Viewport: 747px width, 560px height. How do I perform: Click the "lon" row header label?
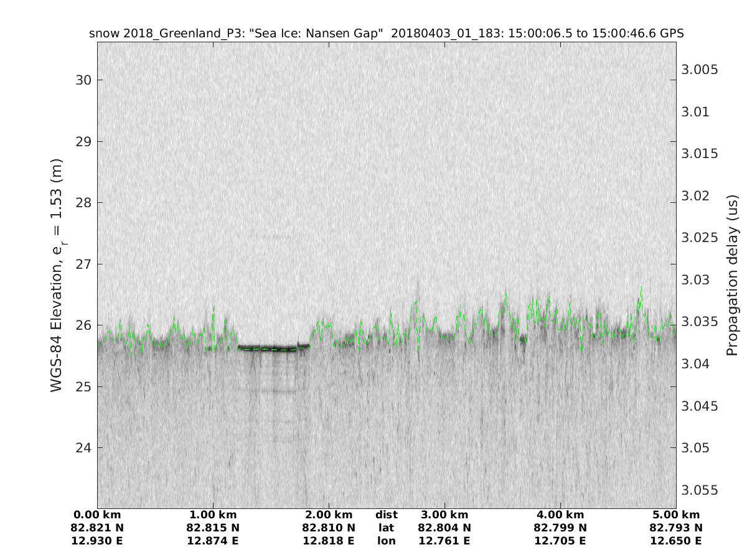click(386, 541)
